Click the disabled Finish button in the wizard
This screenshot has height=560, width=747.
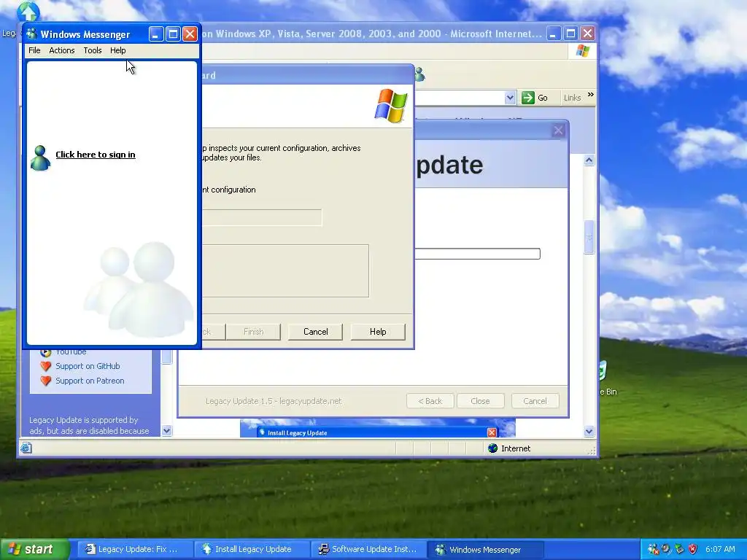tap(253, 332)
